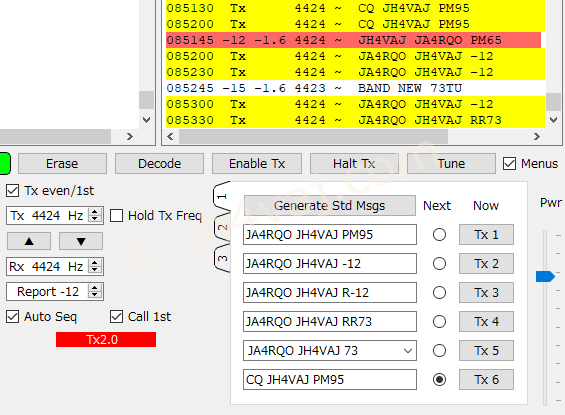Click Generate Std Msgs button
Image resolution: width=565 pixels, height=415 pixels.
tap(330, 206)
